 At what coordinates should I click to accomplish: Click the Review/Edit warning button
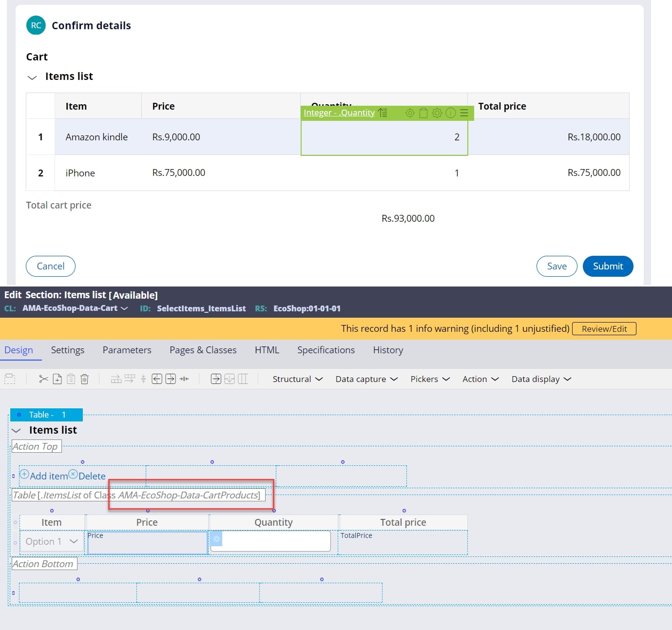point(604,329)
